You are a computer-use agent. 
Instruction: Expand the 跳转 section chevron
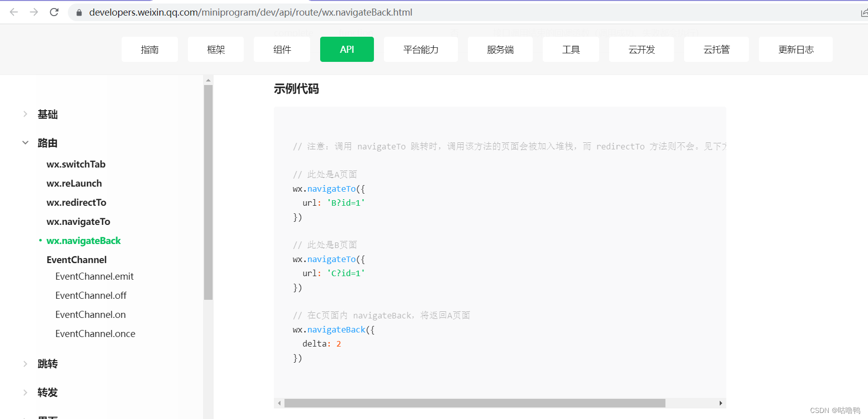(25, 364)
